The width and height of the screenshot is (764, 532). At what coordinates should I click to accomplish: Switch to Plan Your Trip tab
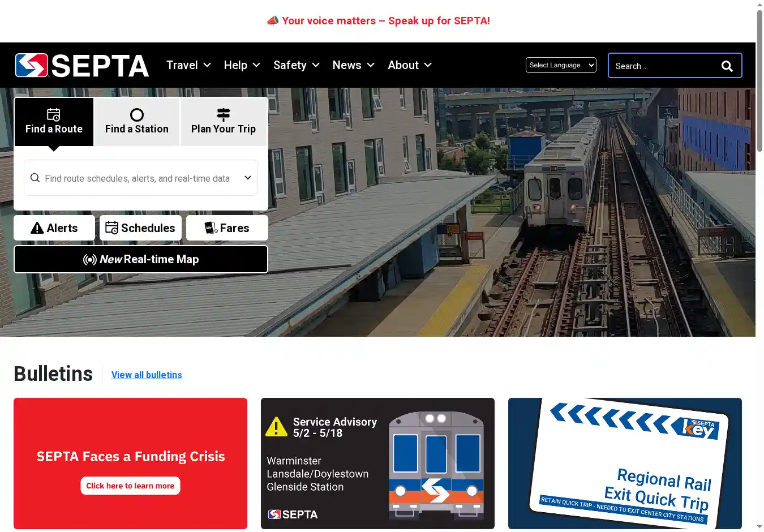[x=224, y=122]
